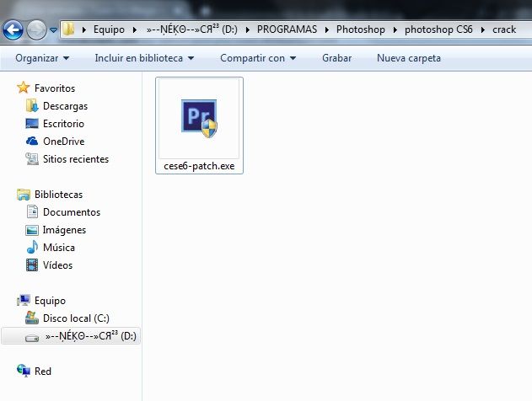Click the Bibliotecas library icon
The width and height of the screenshot is (532, 401).
[x=24, y=195]
